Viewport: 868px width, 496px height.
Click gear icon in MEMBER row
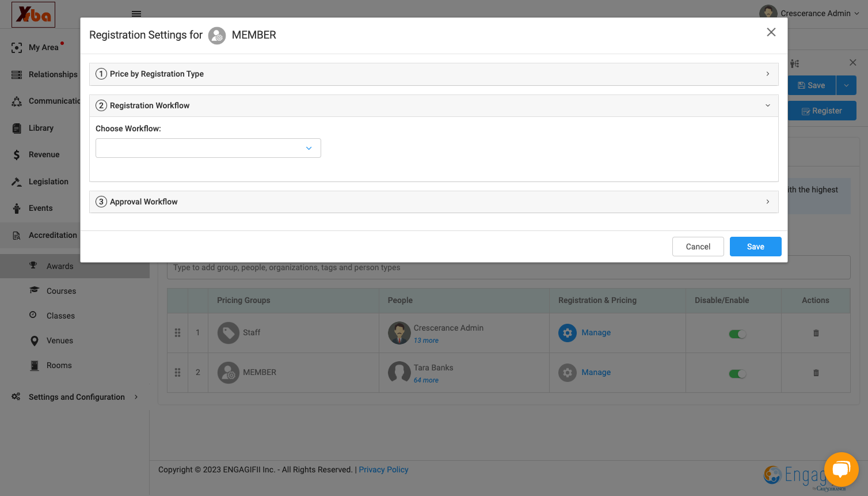[568, 373]
